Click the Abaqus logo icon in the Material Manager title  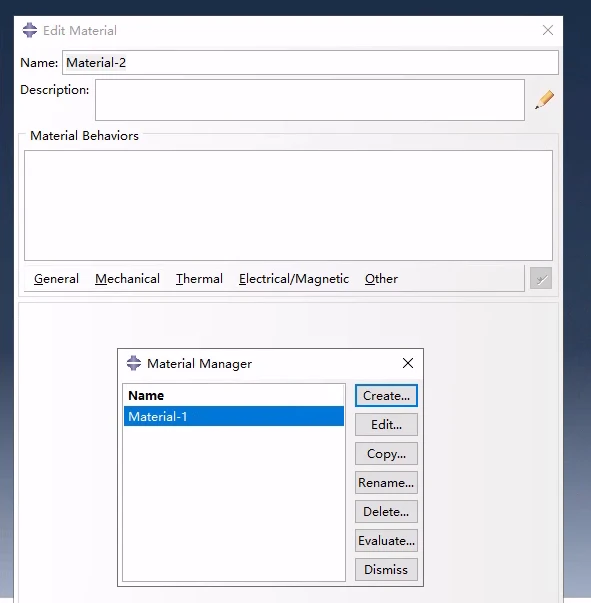(x=134, y=363)
